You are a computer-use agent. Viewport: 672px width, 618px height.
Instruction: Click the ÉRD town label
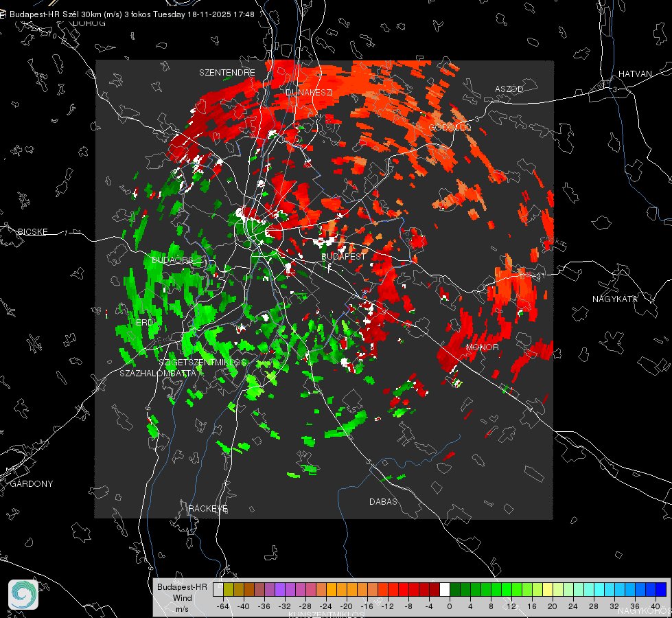click(144, 322)
